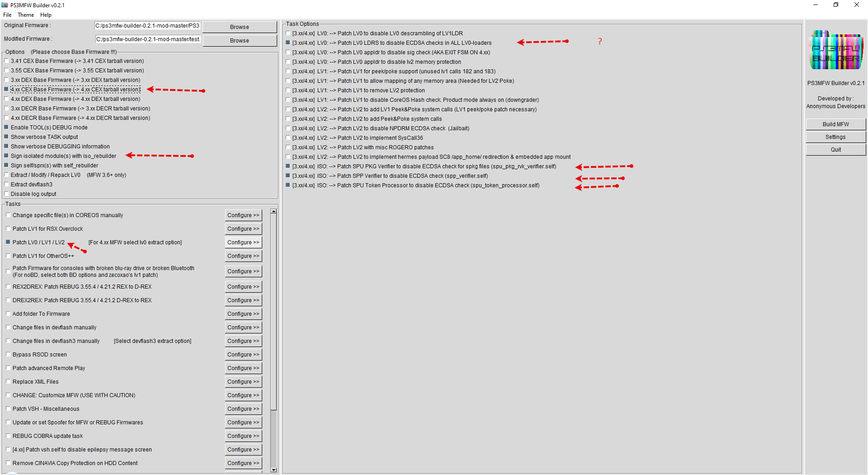Enable 4.xx Patch vsh.self epilepsy message task
The width and height of the screenshot is (868, 475).
click(x=8, y=450)
